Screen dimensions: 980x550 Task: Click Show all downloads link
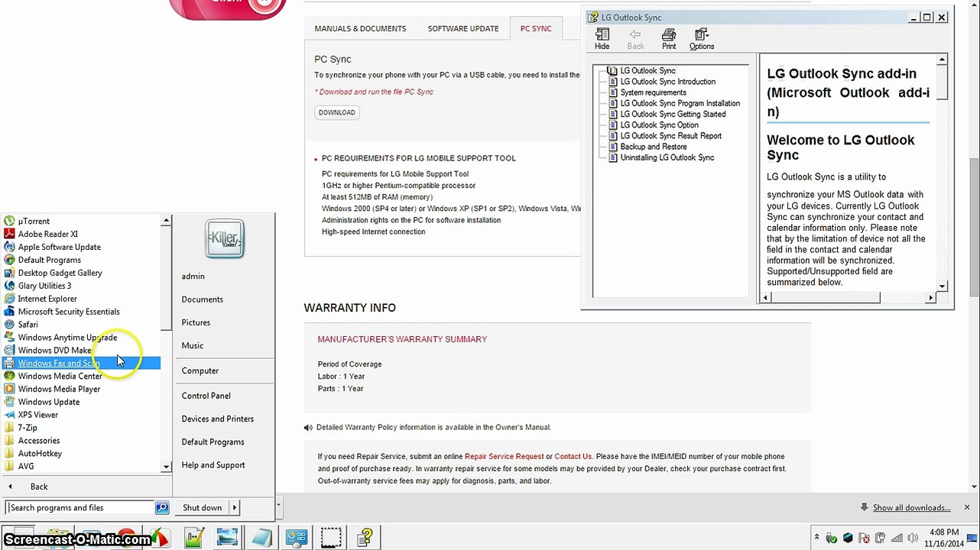point(912,508)
